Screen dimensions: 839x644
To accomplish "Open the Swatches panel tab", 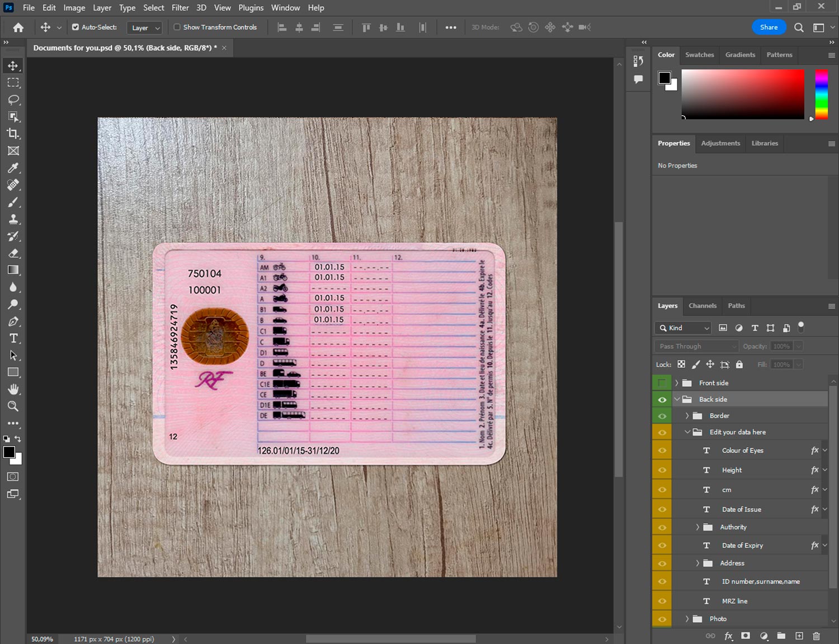I will (699, 55).
